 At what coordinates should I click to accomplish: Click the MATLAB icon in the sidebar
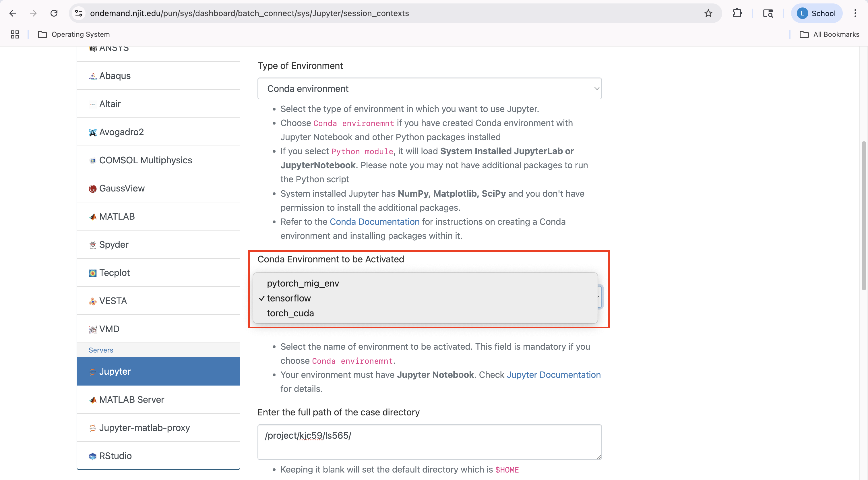[x=93, y=217]
